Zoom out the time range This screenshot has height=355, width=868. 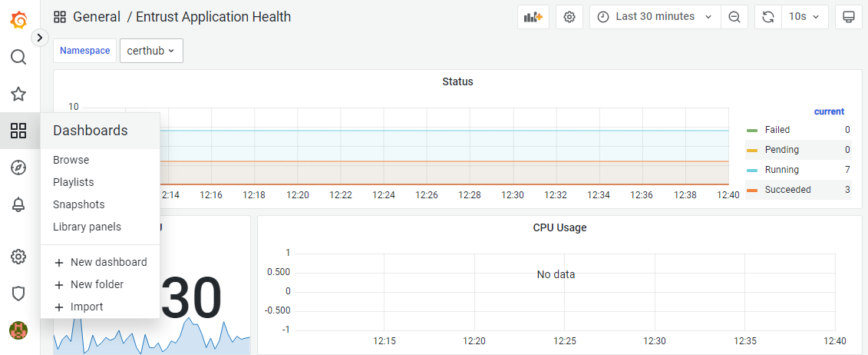(734, 17)
